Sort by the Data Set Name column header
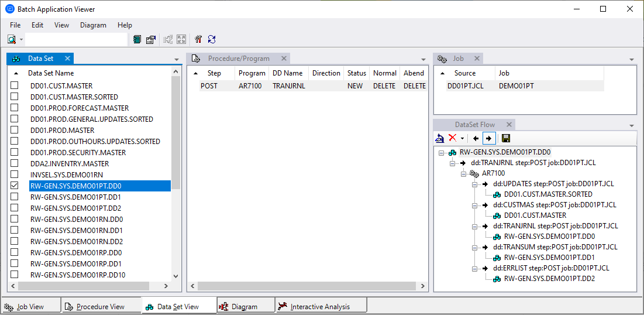Screen dimensions: 644x315 (x=51, y=73)
